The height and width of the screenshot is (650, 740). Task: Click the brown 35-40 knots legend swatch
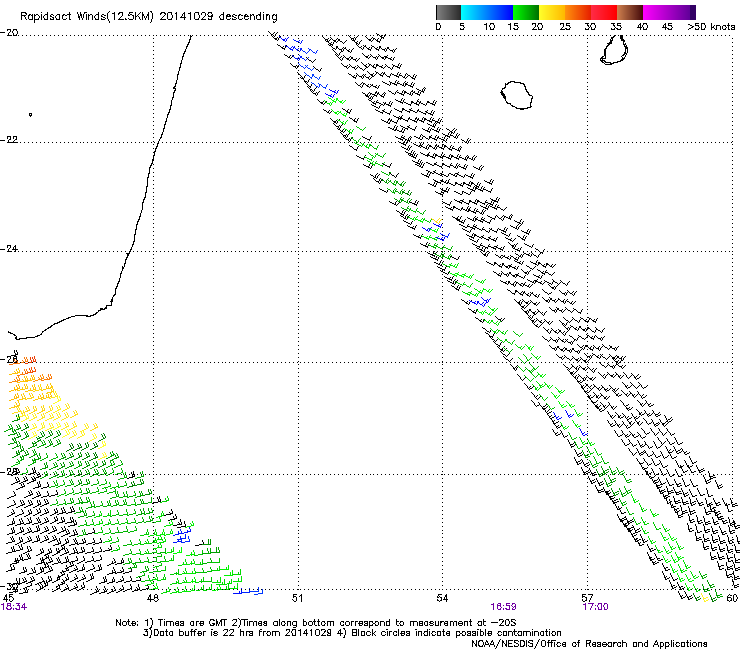click(630, 12)
